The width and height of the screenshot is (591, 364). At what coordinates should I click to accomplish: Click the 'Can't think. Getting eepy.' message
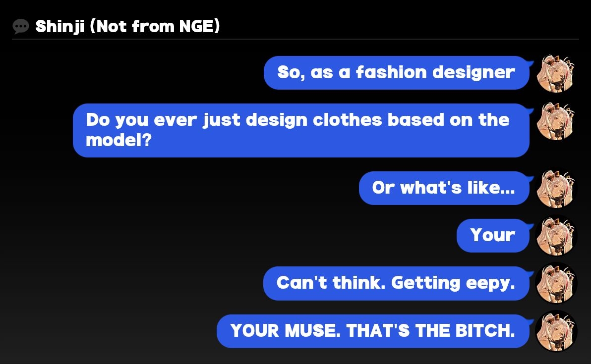[x=396, y=283]
